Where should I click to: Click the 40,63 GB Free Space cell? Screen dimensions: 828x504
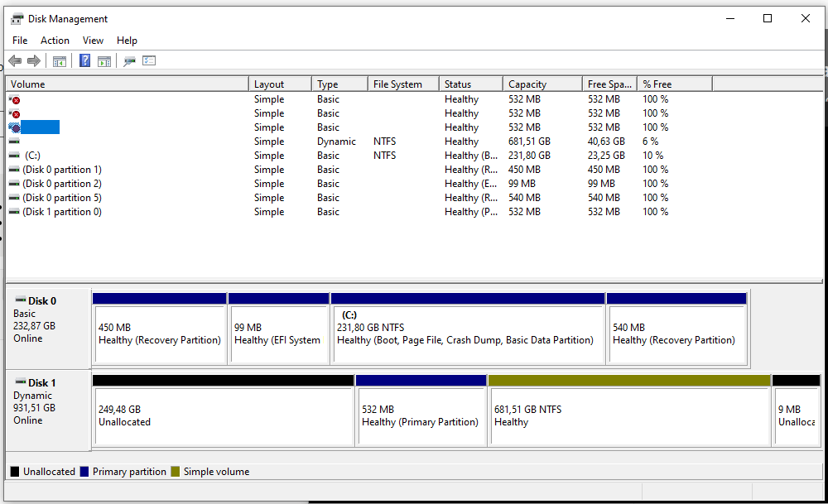pyautogui.click(x=606, y=142)
